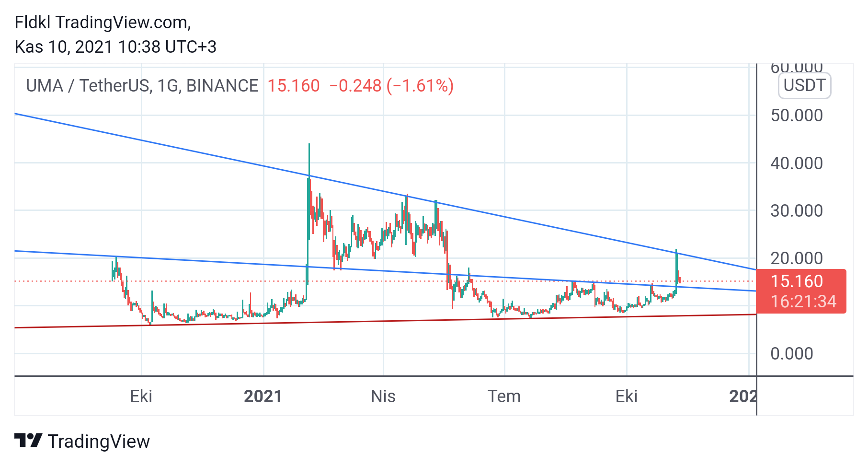The height and width of the screenshot is (466, 868).
Task: Click the Kas 10, 2021 10:38 UTC+3 date text
Action: (x=115, y=47)
